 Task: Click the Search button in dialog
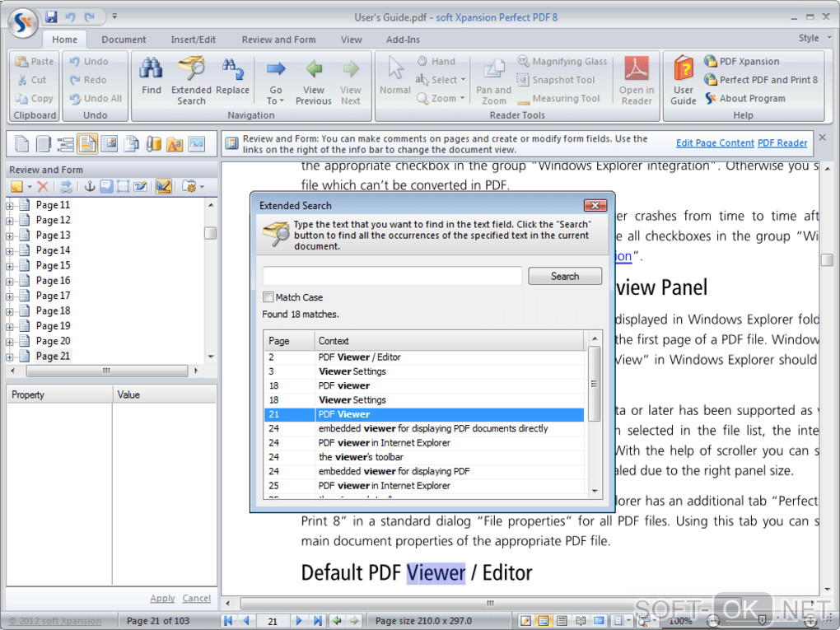coord(565,276)
